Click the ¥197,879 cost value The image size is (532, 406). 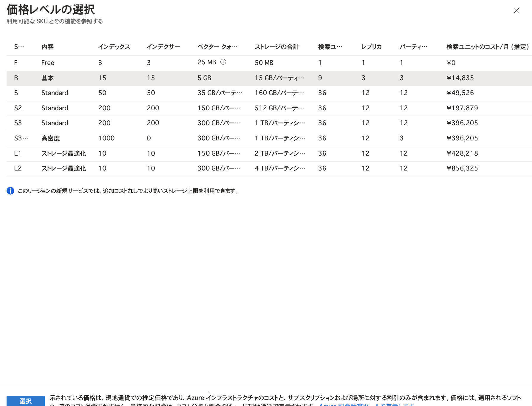click(x=462, y=108)
